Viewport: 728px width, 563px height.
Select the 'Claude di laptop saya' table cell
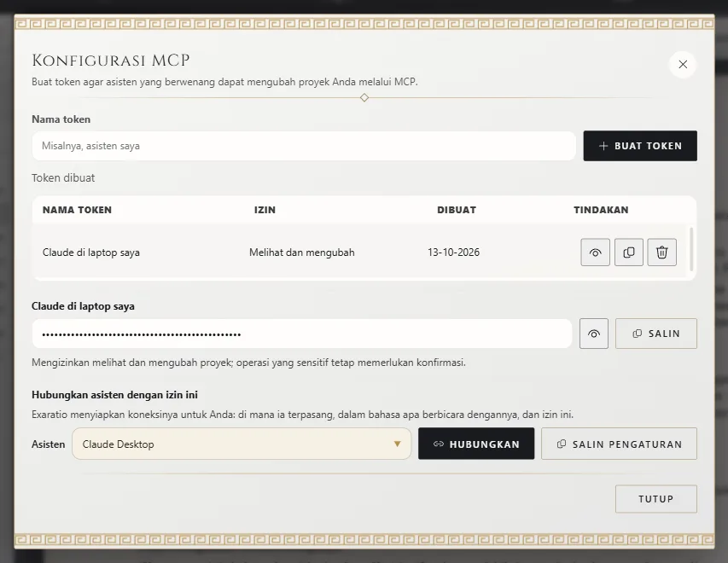pos(91,252)
